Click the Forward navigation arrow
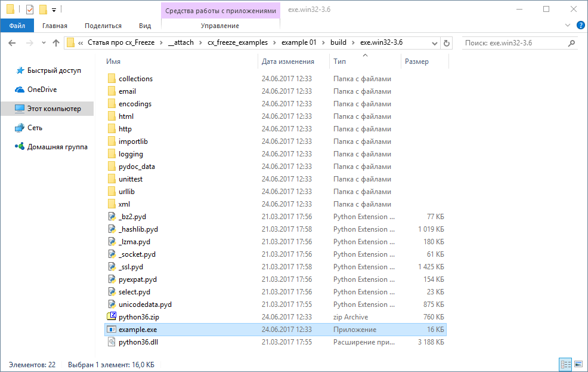 coord(30,43)
